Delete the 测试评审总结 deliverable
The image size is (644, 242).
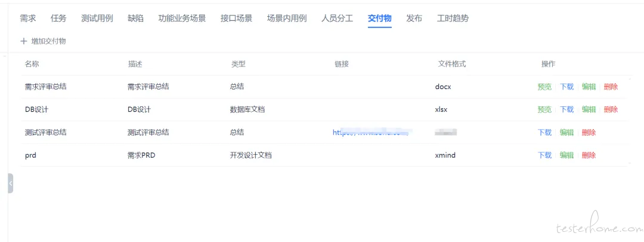click(589, 133)
